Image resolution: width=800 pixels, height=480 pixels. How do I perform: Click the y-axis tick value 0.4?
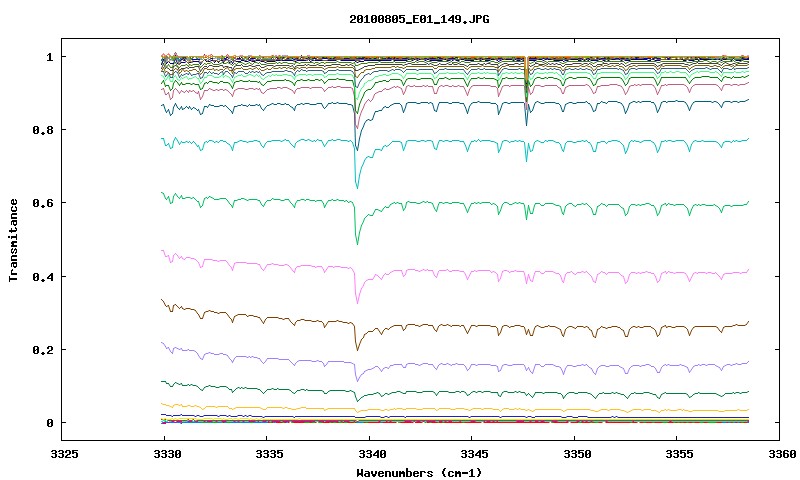click(43, 276)
